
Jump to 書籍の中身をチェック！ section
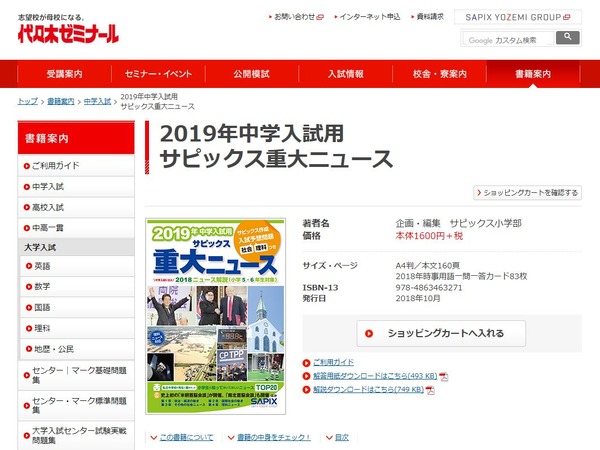click(274, 437)
